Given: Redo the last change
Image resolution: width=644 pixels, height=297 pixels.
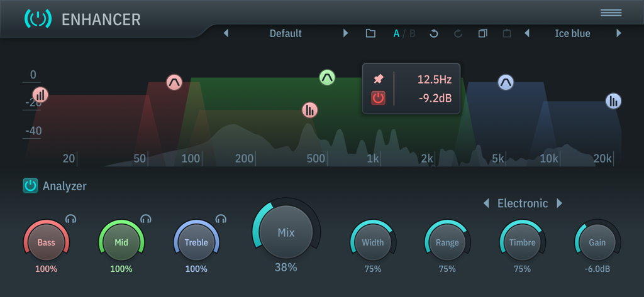Looking at the screenshot, I should point(458,34).
